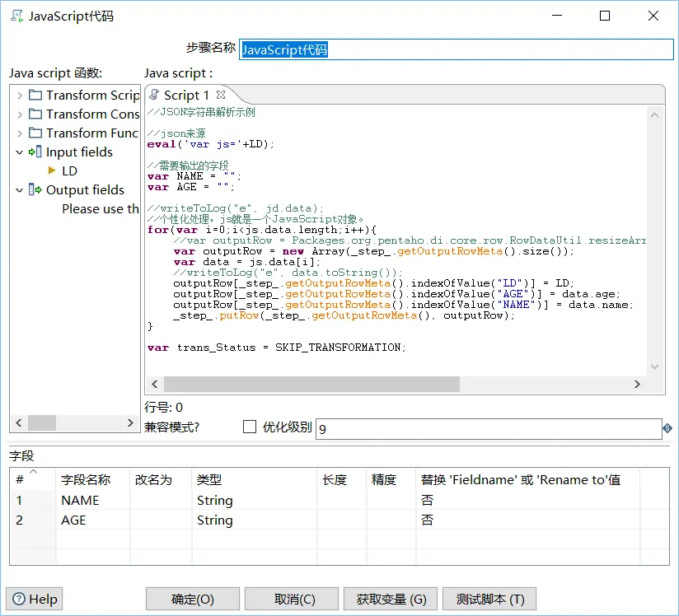679x616 pixels.
Task: Click the Input fields tree icon
Action: (35, 152)
